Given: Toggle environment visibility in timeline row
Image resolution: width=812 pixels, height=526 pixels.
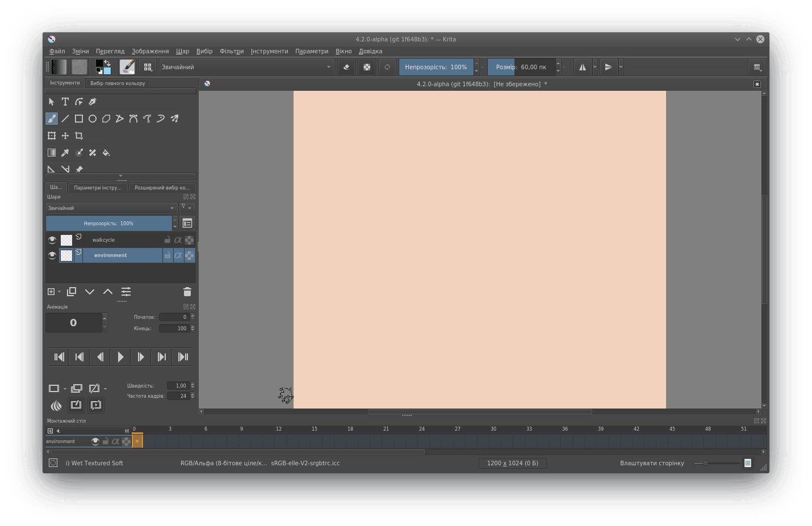Looking at the screenshot, I should [x=95, y=441].
